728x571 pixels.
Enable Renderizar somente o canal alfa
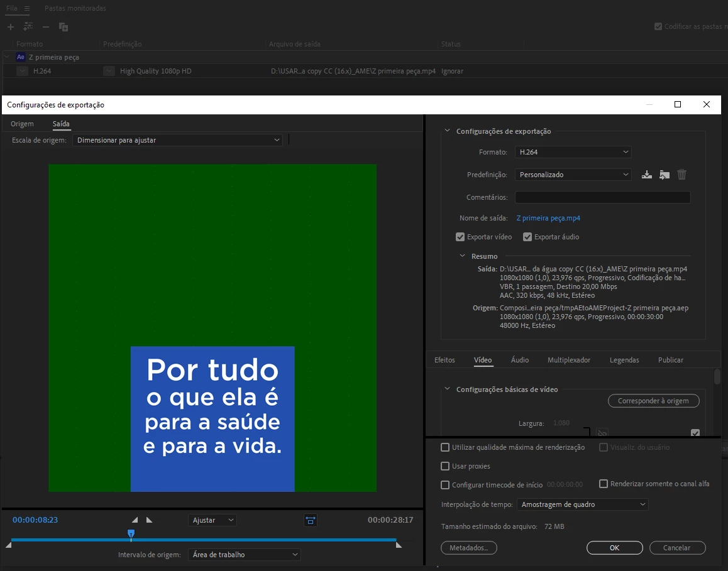pyautogui.click(x=604, y=484)
